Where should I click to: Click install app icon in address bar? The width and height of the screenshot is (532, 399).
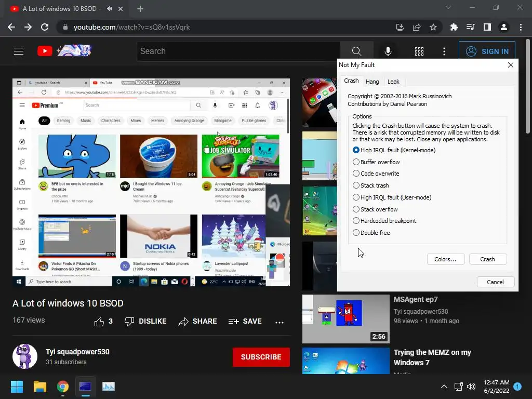pyautogui.click(x=400, y=27)
